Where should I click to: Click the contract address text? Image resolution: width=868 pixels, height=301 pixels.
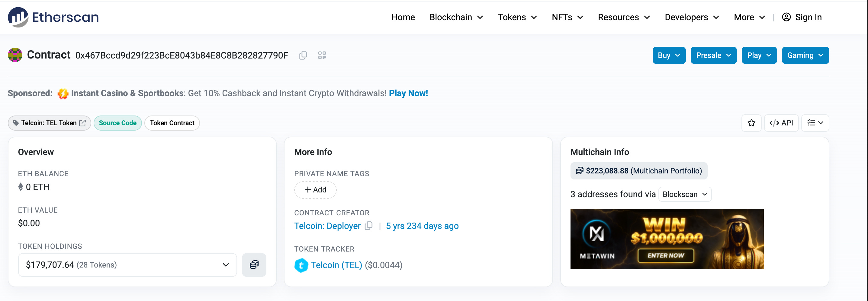click(x=181, y=55)
